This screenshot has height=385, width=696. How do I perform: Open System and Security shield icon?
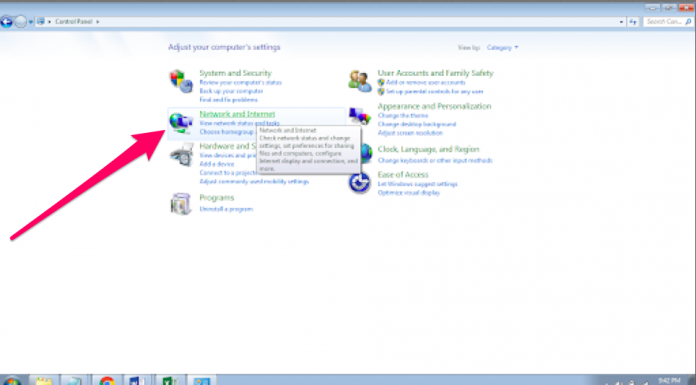[181, 81]
